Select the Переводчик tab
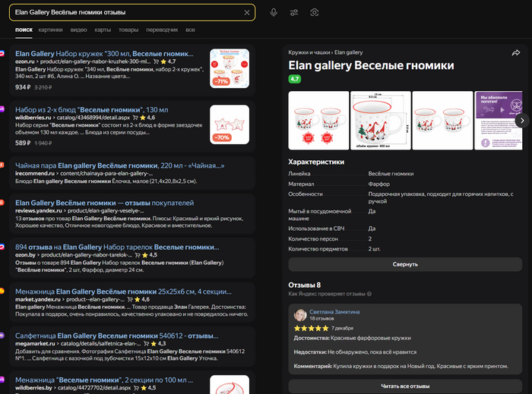 tap(161, 30)
